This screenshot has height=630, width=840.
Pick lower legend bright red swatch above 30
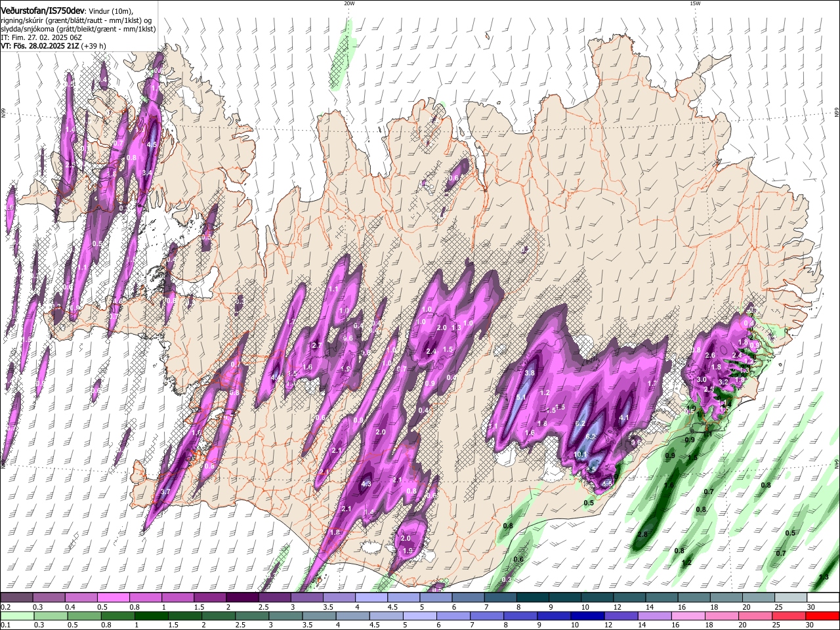click(823, 616)
